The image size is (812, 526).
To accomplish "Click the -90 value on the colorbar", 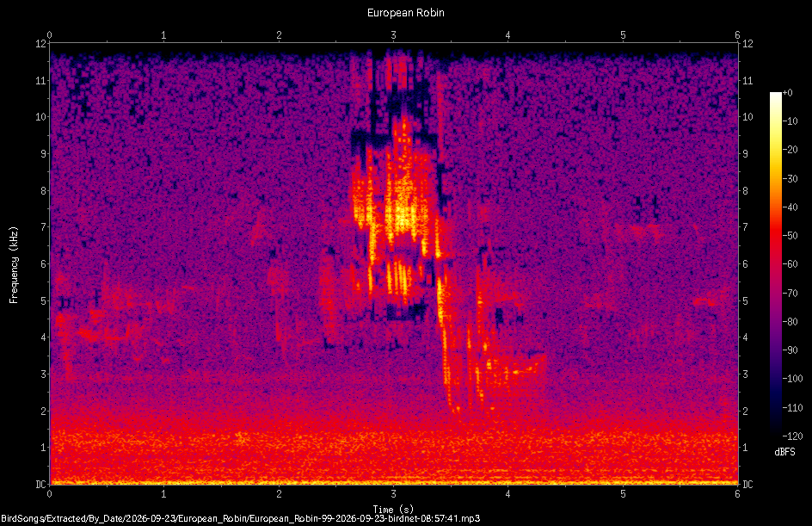I will [790, 350].
